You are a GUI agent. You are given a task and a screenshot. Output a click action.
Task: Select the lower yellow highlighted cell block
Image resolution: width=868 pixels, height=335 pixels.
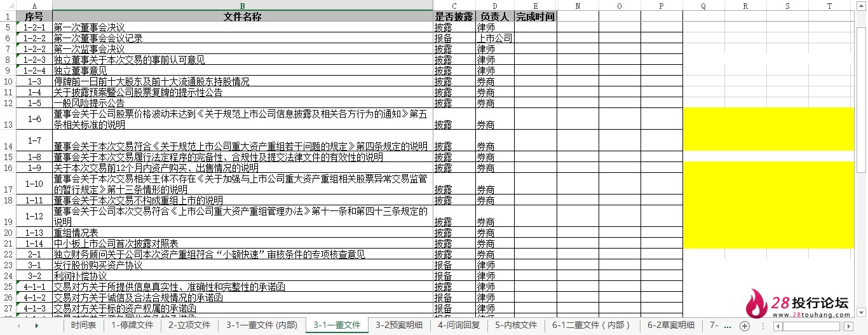(x=768, y=205)
